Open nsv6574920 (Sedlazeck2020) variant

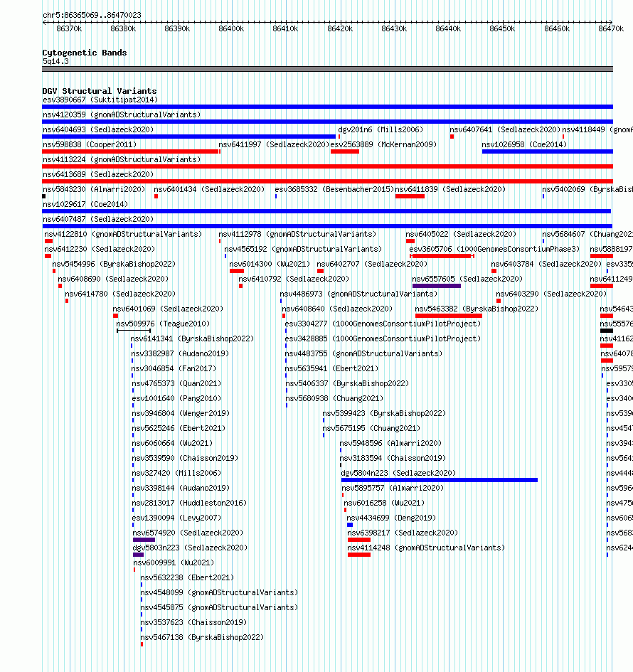(x=188, y=533)
